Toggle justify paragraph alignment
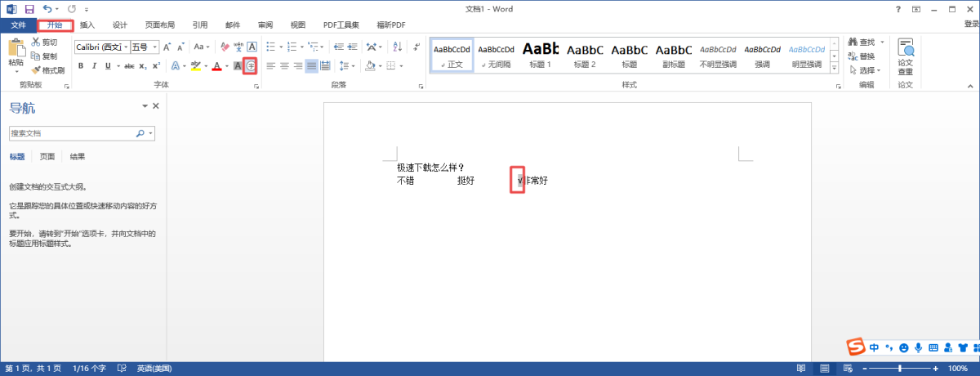Screen dimensions: 980x376 tap(311, 66)
